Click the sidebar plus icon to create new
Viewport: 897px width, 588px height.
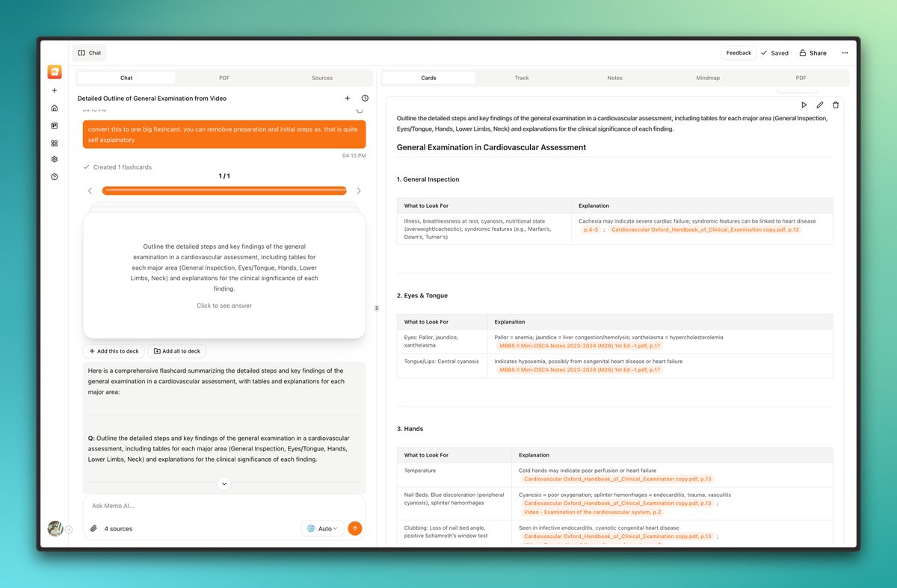pos(54,90)
